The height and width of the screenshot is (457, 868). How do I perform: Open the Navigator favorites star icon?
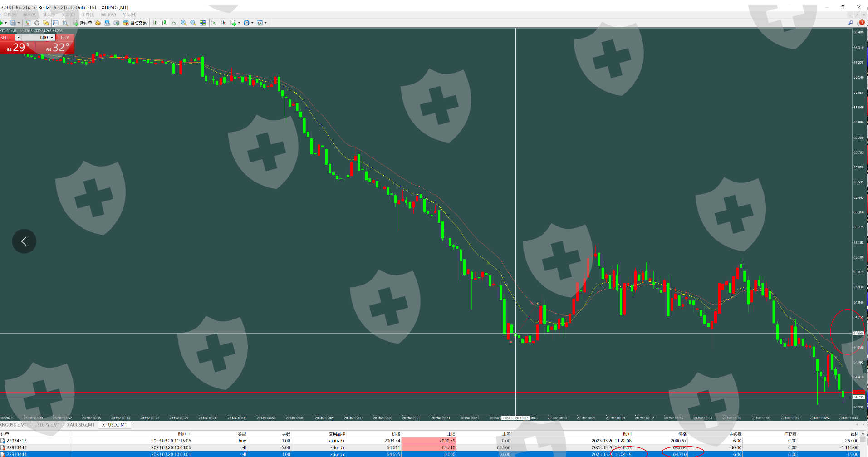click(x=46, y=23)
